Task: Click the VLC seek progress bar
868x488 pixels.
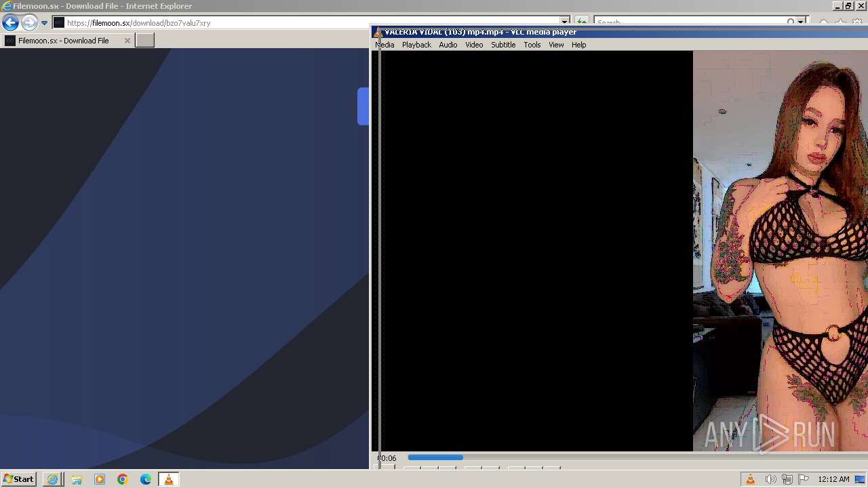Action: pos(636,457)
